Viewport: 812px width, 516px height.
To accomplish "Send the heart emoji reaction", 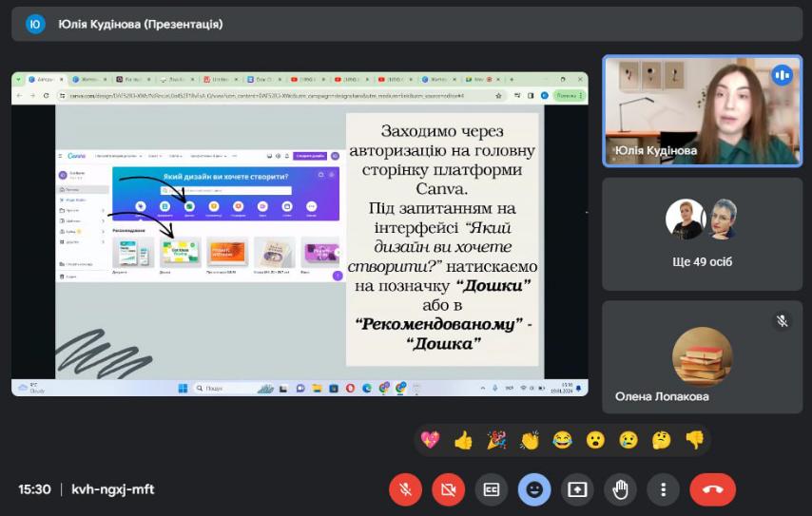I will 431,439.
